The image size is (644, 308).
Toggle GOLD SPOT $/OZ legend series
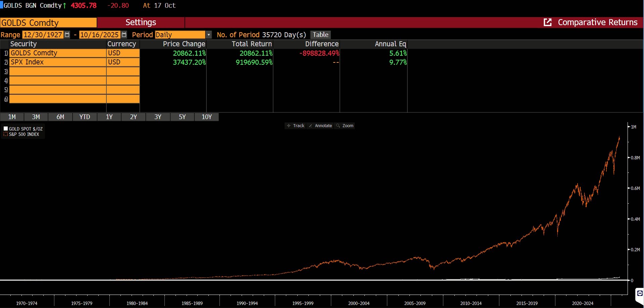point(6,129)
